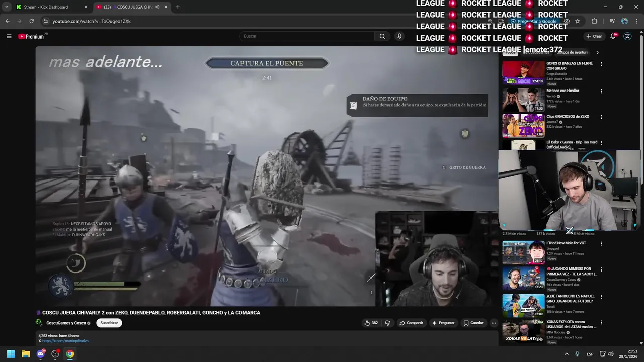
Task: Open options for Clips GRACIOSOS de ZEKO
Action: click(x=601, y=117)
